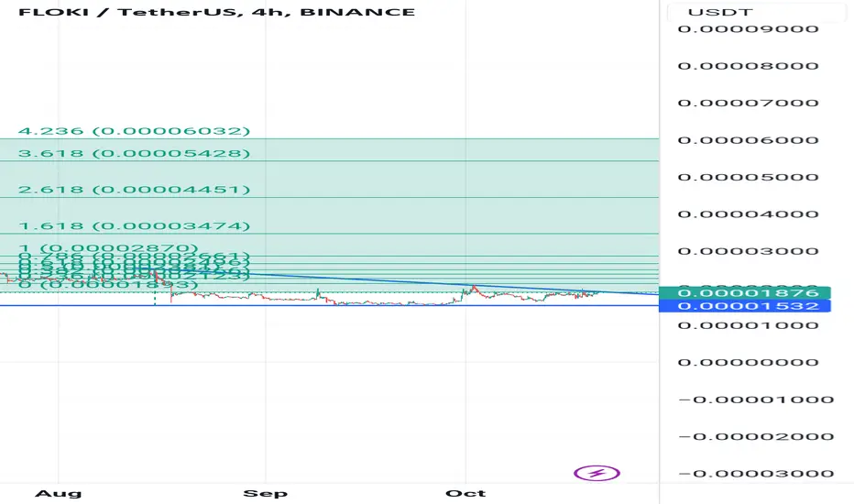
Task: Click the 0.00006000 price axis label
Action: click(749, 140)
